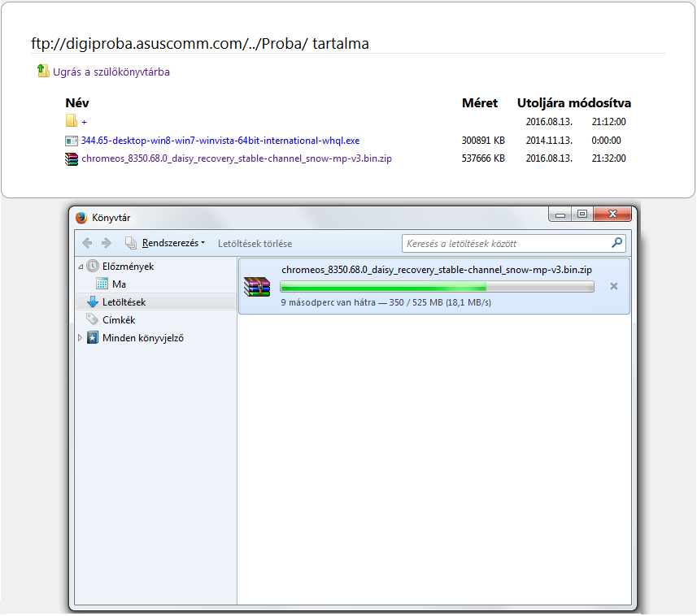The width and height of the screenshot is (697, 616).
Task: Expand the Minden könyvjelző node
Action: point(80,338)
